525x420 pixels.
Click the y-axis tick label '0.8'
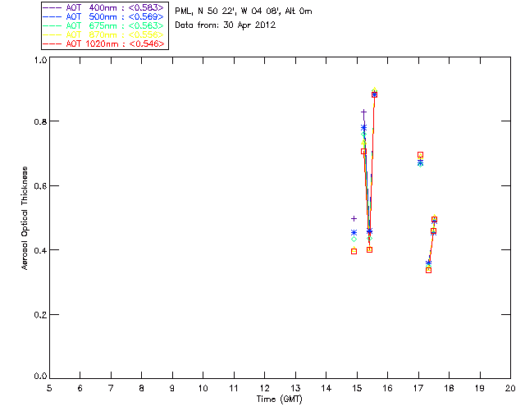(40, 121)
